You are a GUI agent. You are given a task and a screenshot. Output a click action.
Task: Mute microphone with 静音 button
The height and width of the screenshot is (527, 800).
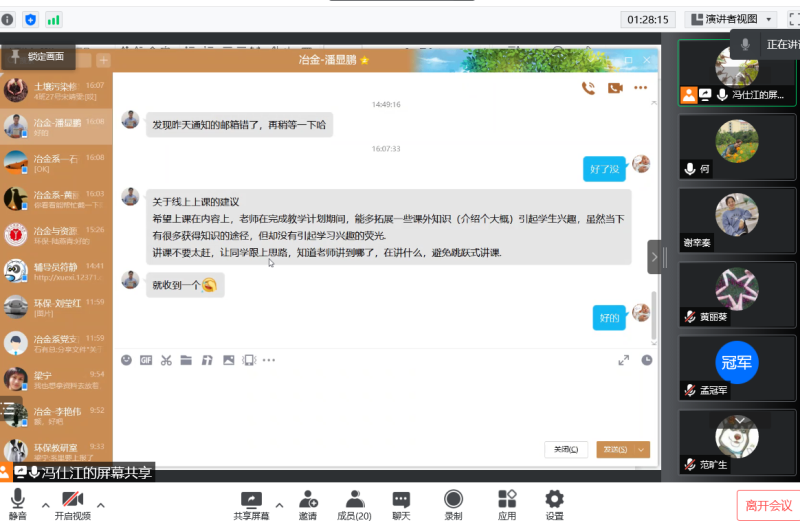(17, 503)
